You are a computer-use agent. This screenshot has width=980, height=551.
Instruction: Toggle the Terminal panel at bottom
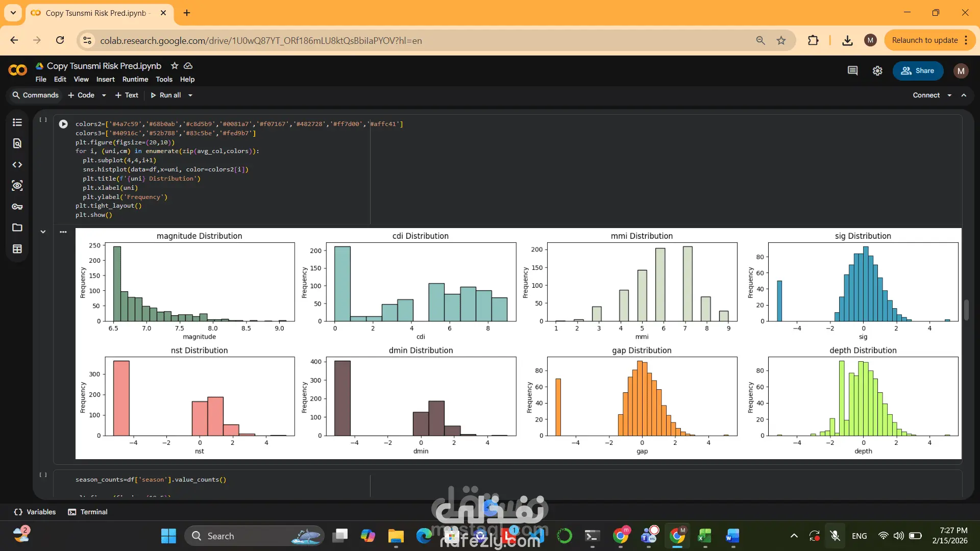(88, 512)
